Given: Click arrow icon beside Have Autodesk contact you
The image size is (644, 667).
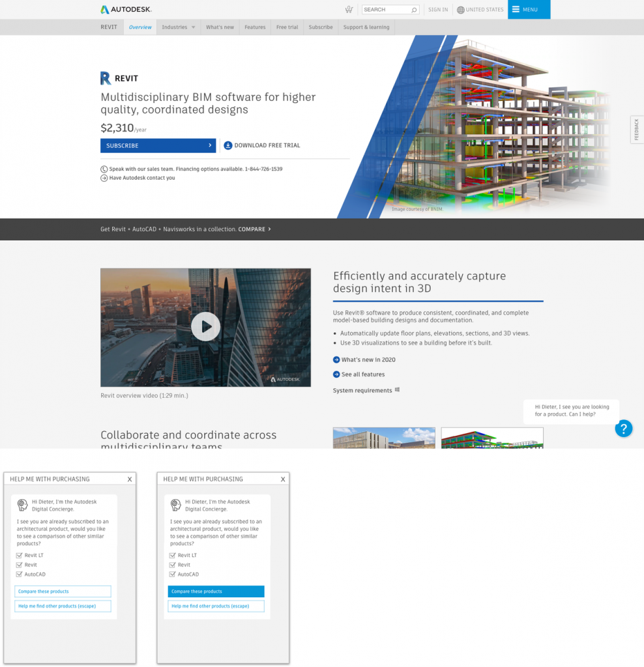Looking at the screenshot, I should (104, 178).
